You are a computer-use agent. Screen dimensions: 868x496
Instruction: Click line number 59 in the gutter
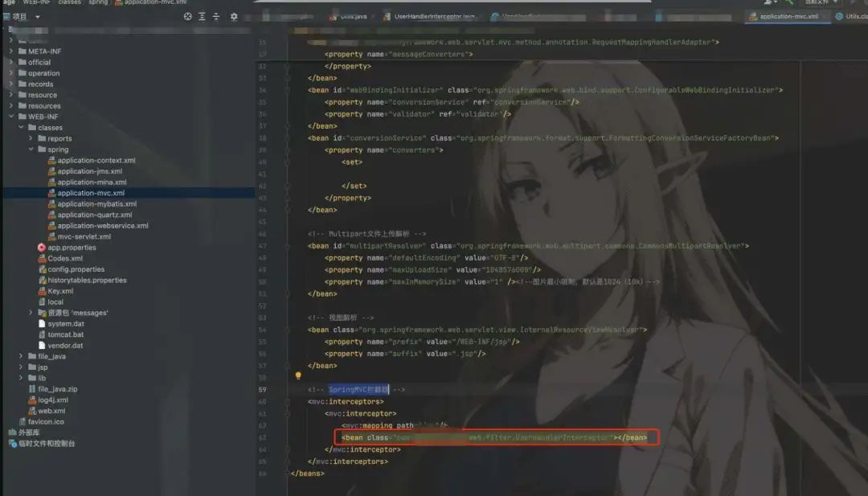coord(262,390)
